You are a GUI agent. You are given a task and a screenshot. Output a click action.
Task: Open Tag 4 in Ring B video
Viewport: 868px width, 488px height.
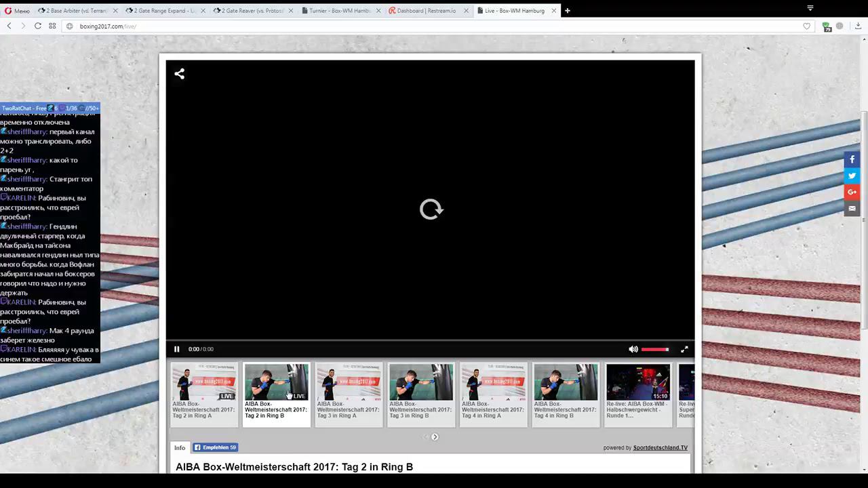(x=566, y=394)
